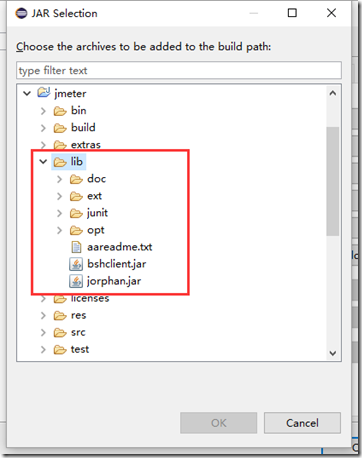The height and width of the screenshot is (458, 362).
Task: Click the ext folder icon
Action: [76, 196]
